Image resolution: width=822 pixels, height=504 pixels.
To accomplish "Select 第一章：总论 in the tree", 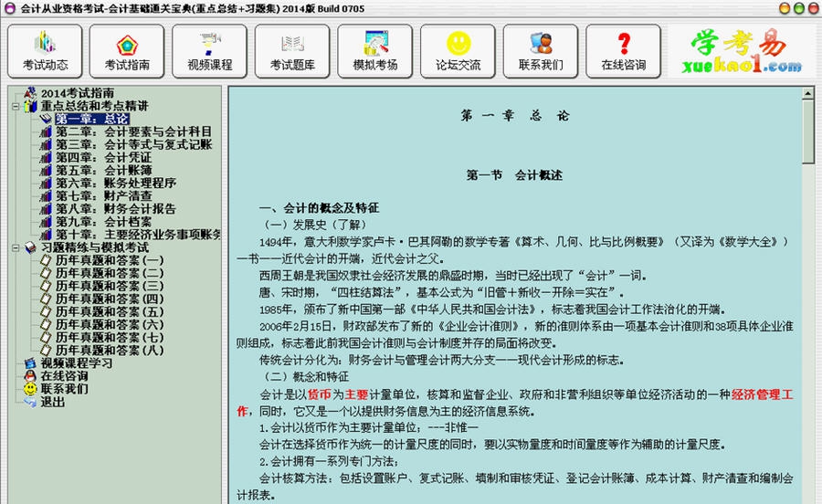I will (92, 119).
